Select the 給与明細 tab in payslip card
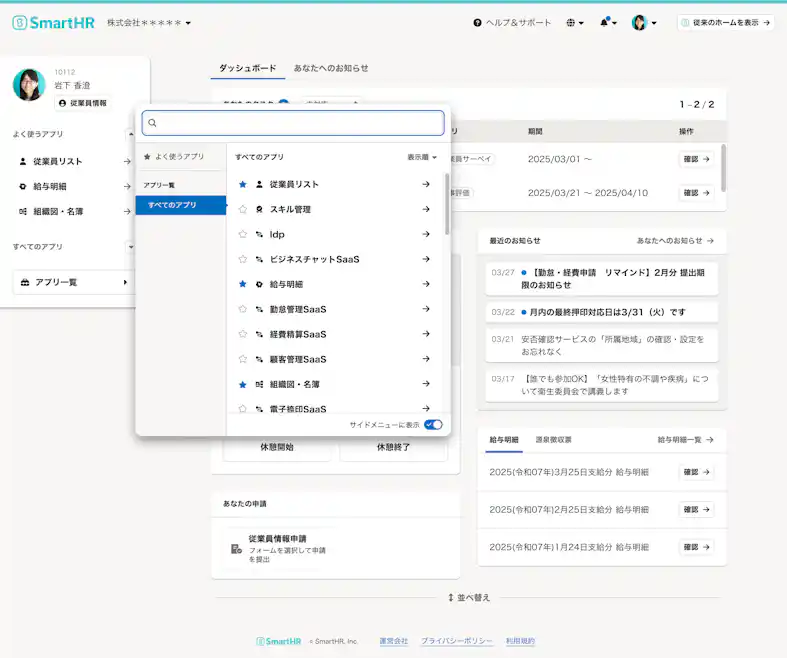The image size is (787, 658). coord(503,440)
